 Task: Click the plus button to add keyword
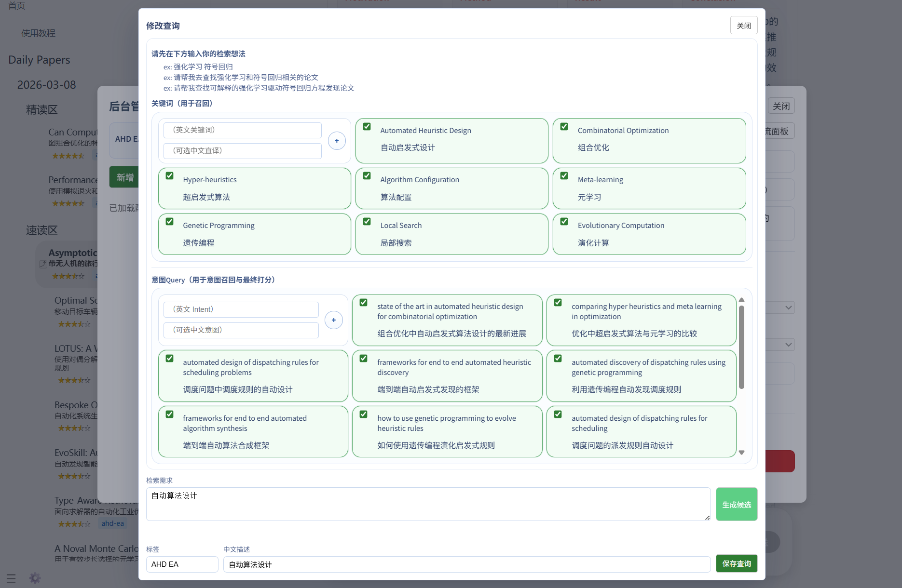[x=337, y=141]
